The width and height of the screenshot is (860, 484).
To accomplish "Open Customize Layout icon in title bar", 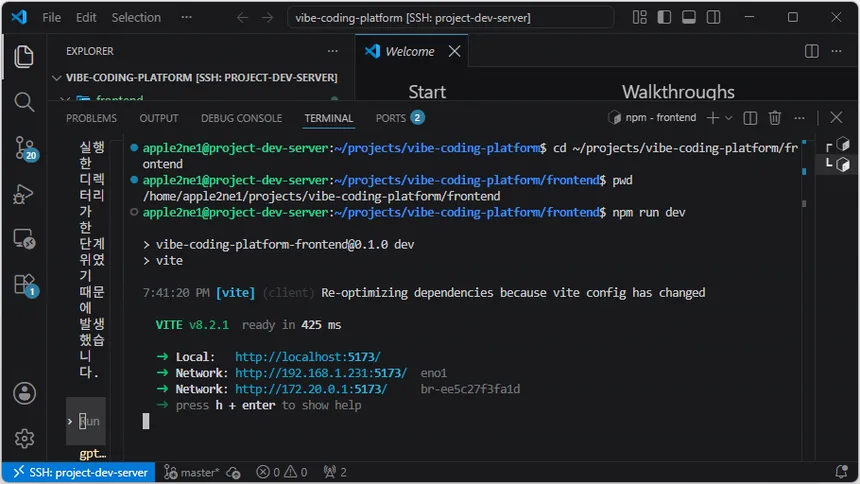I will coord(640,18).
